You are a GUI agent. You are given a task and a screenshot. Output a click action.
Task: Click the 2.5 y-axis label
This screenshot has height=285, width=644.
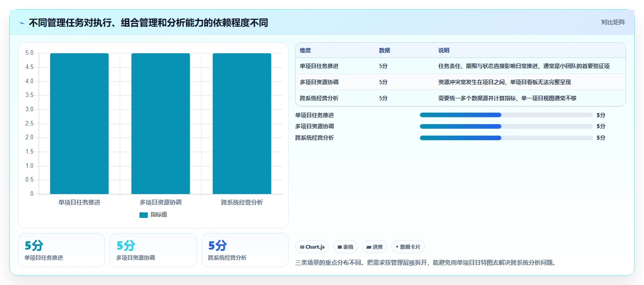point(29,123)
